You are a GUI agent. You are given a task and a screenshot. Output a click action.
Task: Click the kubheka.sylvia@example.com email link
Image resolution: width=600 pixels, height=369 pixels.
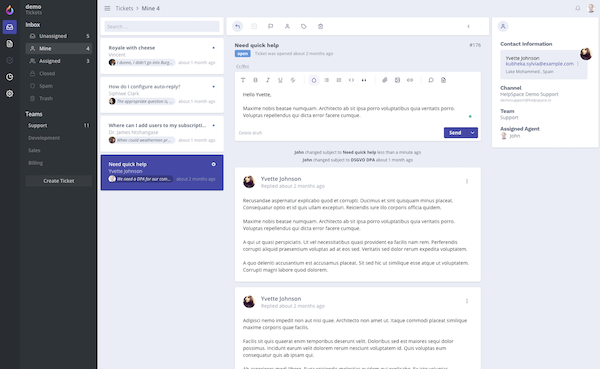(x=540, y=64)
